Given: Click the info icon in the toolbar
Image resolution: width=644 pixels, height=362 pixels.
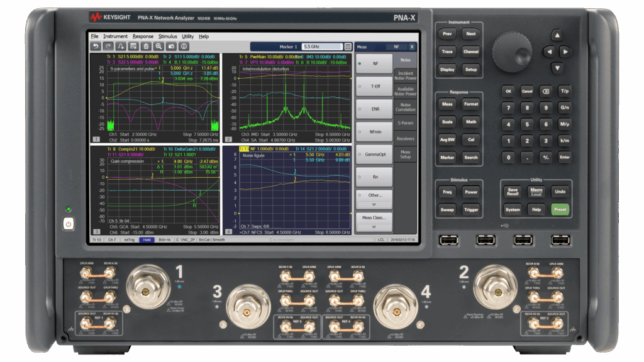Looking at the screenshot, I should pos(184,47).
